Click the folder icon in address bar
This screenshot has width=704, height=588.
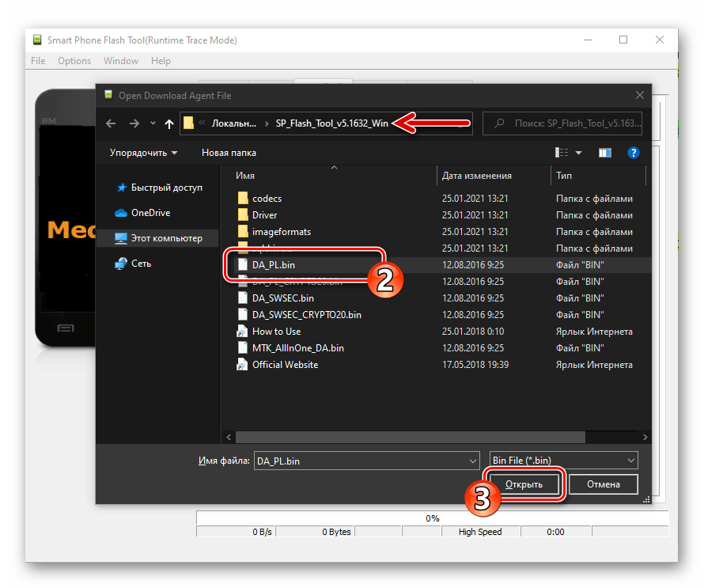(188, 123)
